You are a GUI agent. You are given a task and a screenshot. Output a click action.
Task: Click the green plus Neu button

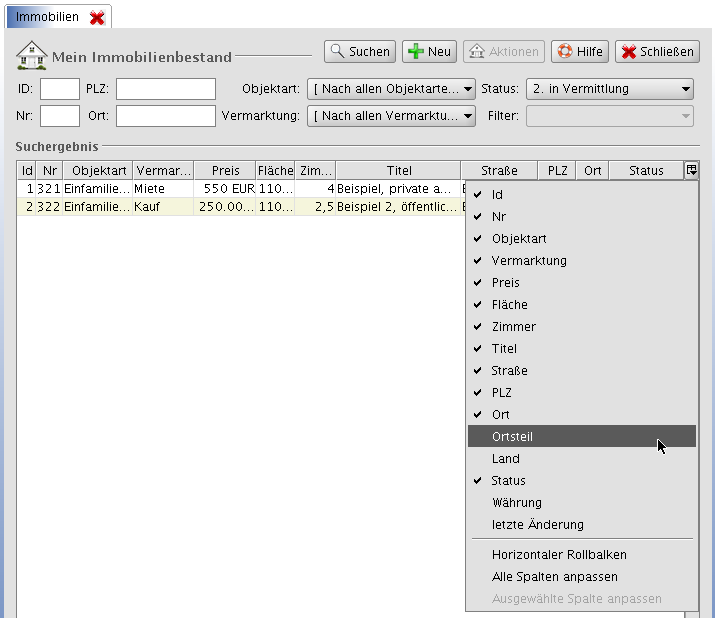(429, 52)
